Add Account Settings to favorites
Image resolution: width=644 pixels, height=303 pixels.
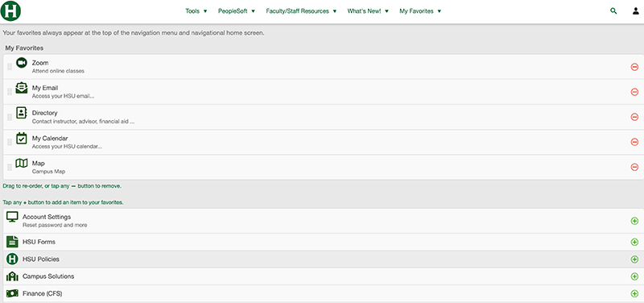(634, 221)
